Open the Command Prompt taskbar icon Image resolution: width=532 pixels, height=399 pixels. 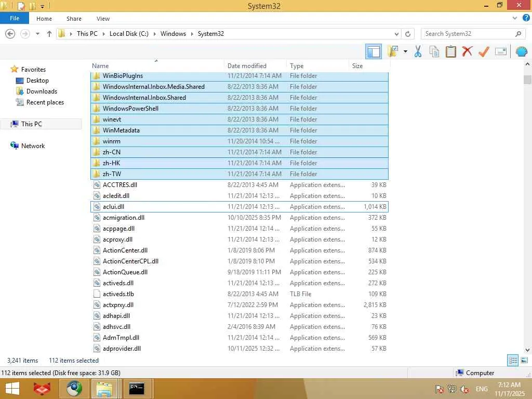(x=137, y=389)
